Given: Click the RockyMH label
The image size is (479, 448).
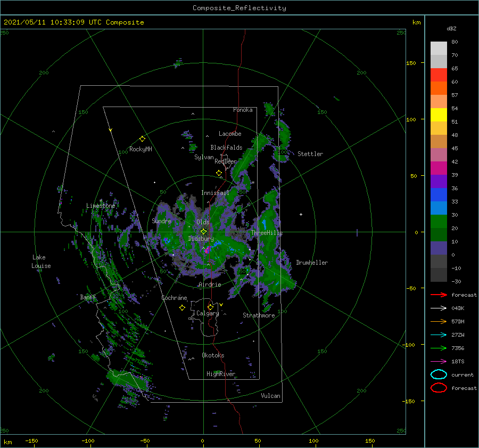Looking at the screenshot, I should [141, 149].
